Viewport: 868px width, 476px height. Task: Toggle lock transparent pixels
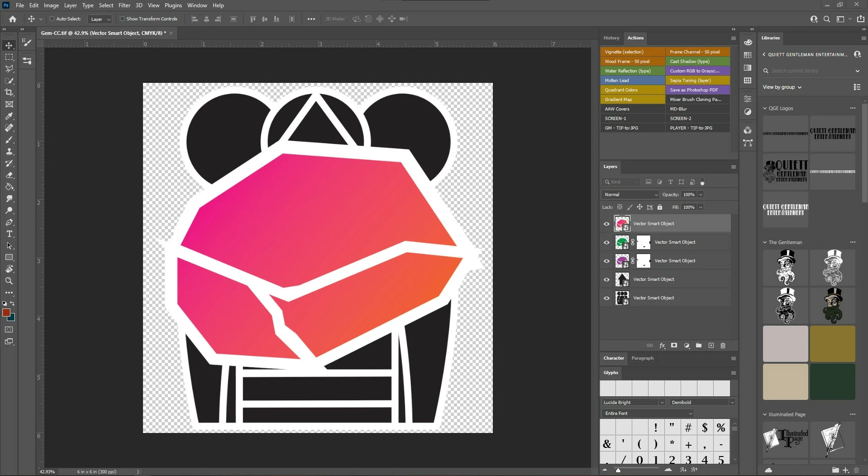(620, 207)
